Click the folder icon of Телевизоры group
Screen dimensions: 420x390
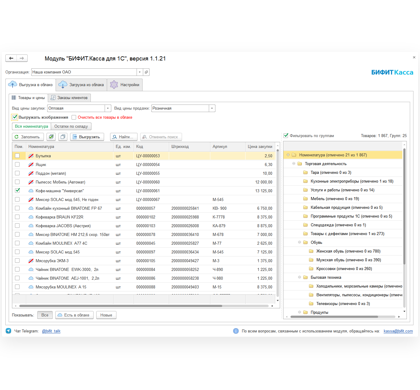coord(311,304)
